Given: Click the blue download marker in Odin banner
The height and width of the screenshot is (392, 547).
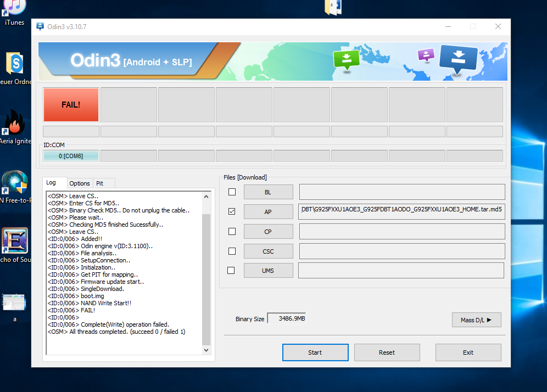Looking at the screenshot, I should pos(458,59).
